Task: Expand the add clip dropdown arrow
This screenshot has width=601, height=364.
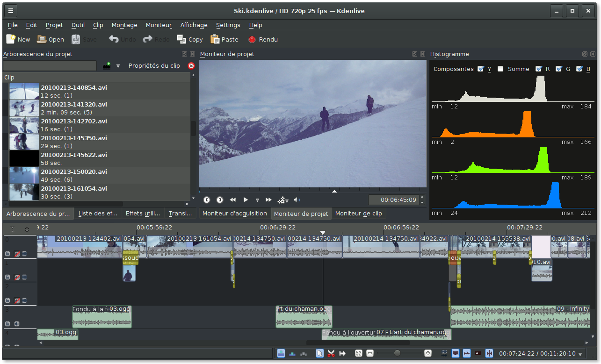Action: point(118,66)
